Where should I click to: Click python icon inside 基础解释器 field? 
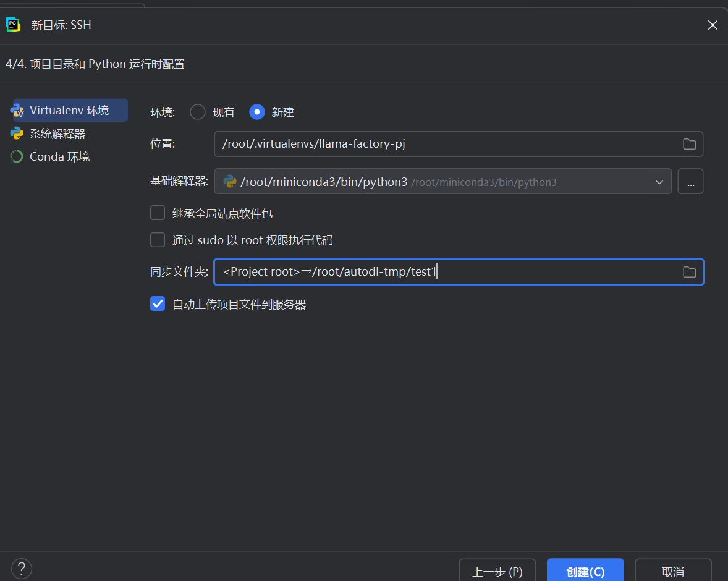[230, 181]
